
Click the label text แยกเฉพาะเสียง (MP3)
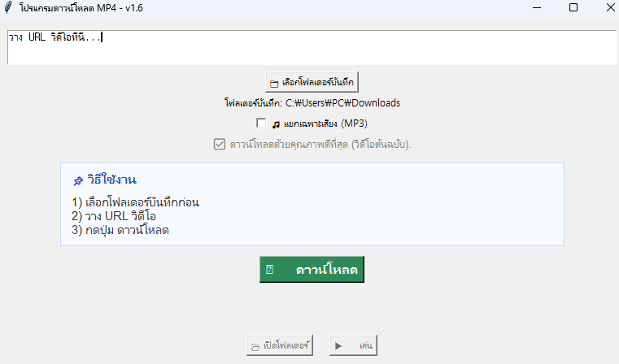pos(325,123)
